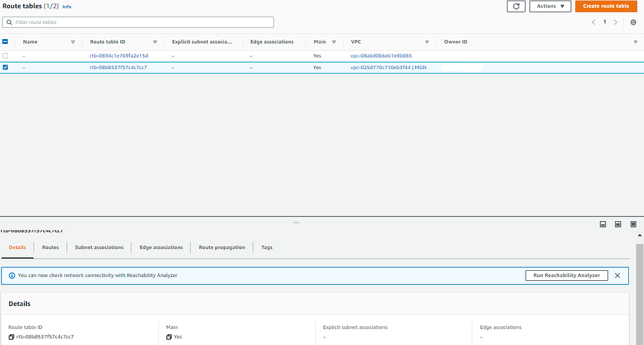The image size is (644, 345).
Task: Open route table rtb-0894c1e769fa2e15d link
Action: (119, 56)
